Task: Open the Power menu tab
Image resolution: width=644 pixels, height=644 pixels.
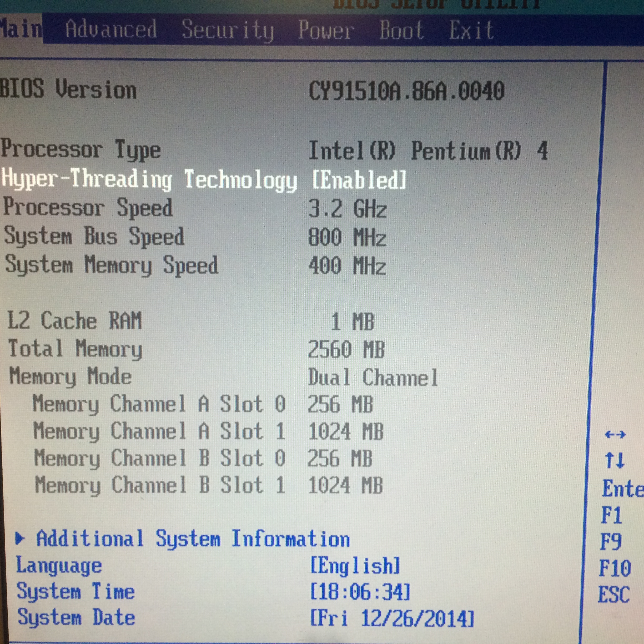Action: (x=326, y=30)
